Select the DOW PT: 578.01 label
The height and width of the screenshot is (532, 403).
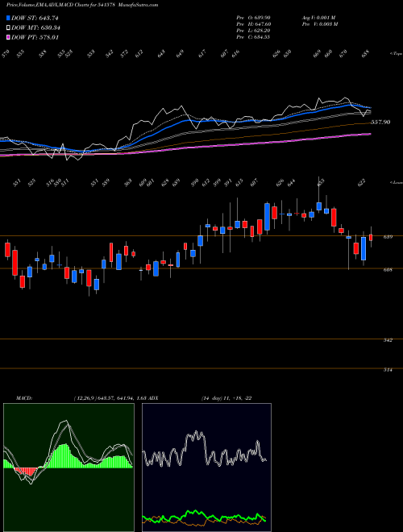click(35, 37)
